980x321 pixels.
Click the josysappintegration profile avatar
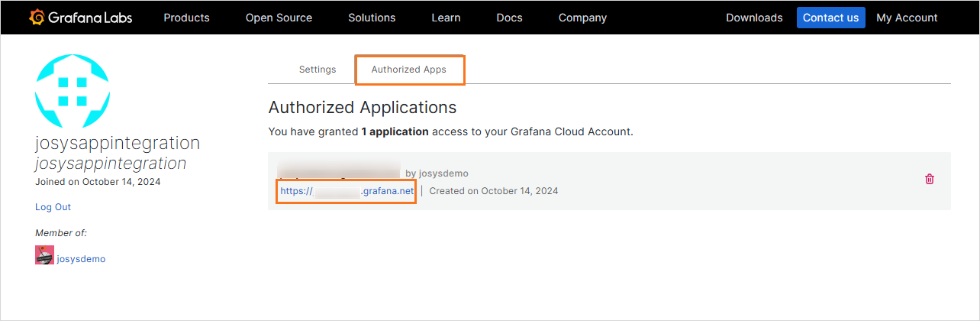[73, 92]
